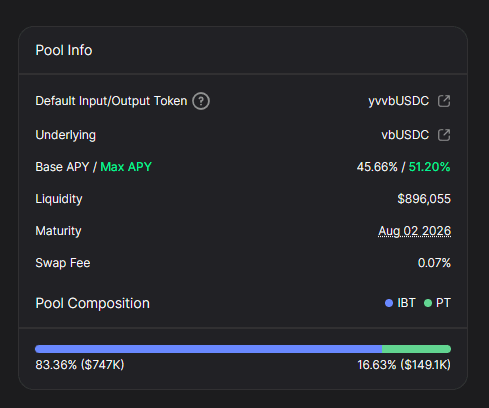
Task: Select the 51.20% max APY value
Action: click(x=430, y=167)
